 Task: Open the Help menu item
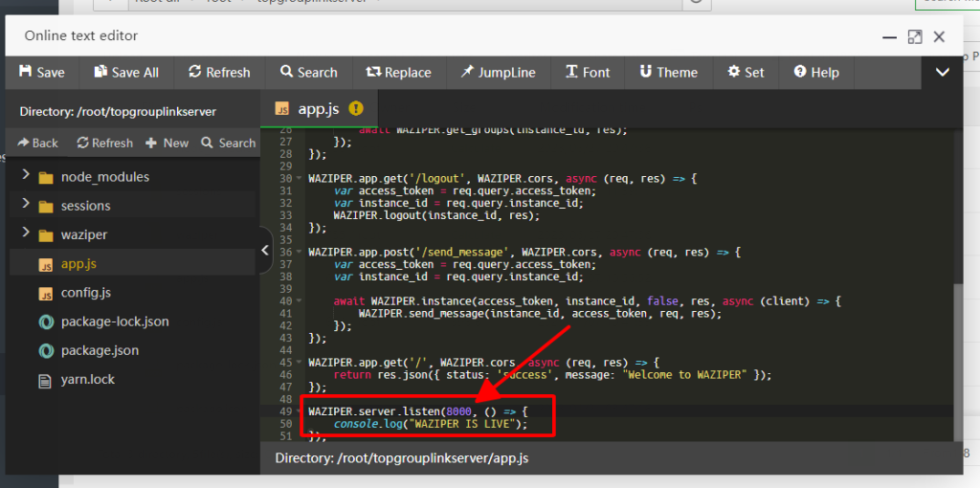pos(815,73)
